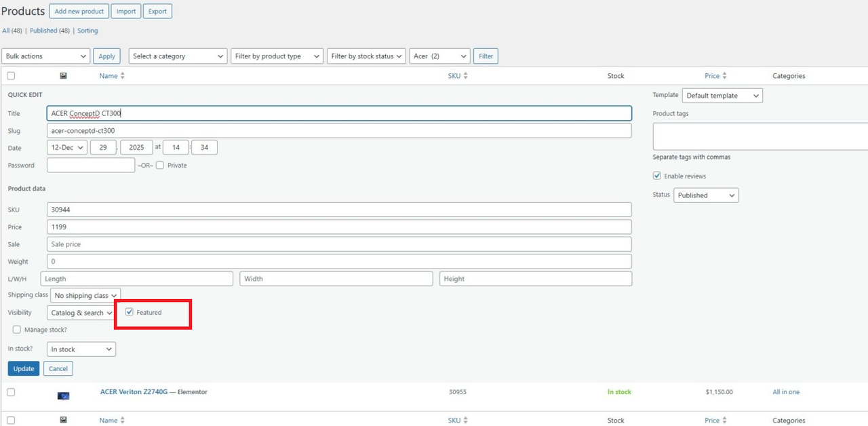This screenshot has height=426, width=868.
Task: Click the Price sort arrows in top header
Action: click(x=724, y=76)
